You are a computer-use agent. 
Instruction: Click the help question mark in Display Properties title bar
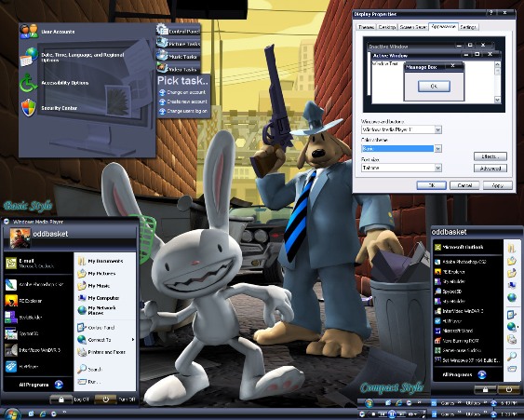pos(490,13)
